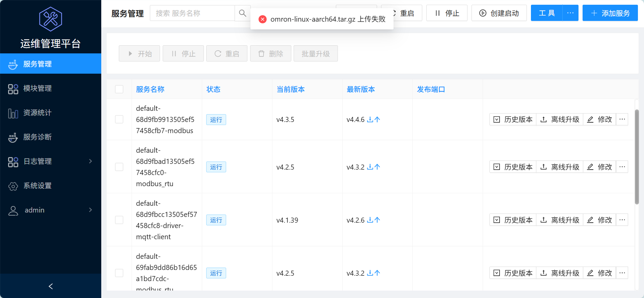Click the 系统设置 gear icon

(x=13, y=186)
